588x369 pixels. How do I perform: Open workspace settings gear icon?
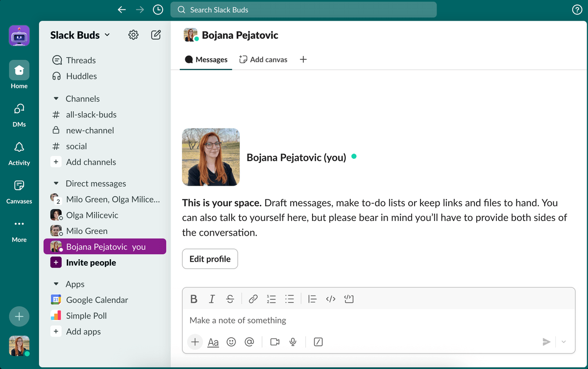[133, 35]
